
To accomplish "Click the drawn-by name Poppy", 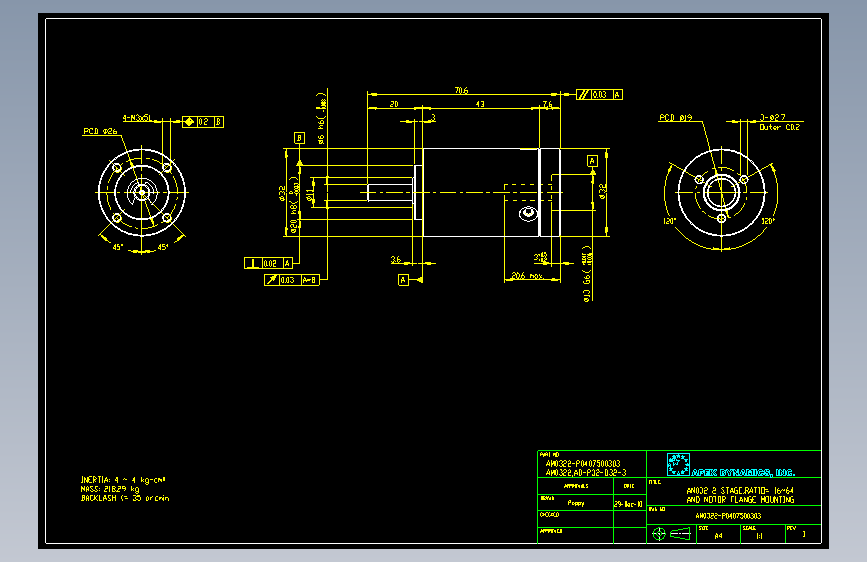I will tap(576, 503).
